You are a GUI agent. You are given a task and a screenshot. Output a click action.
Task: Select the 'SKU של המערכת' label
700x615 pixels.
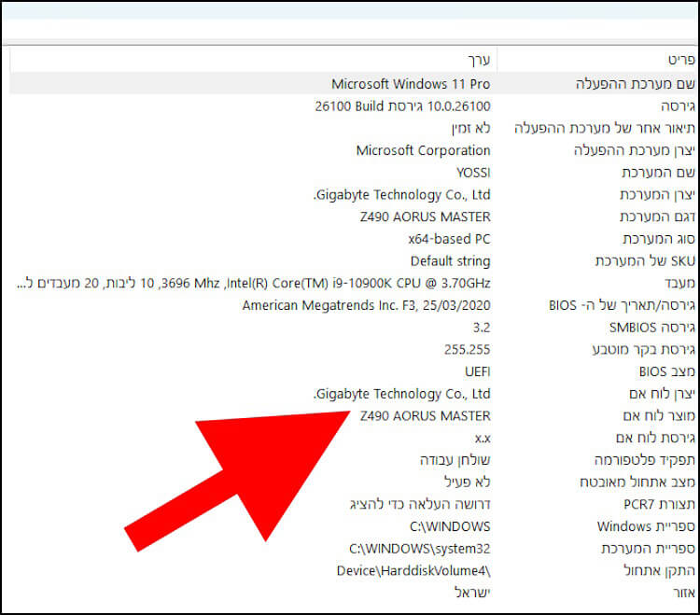coord(645,261)
